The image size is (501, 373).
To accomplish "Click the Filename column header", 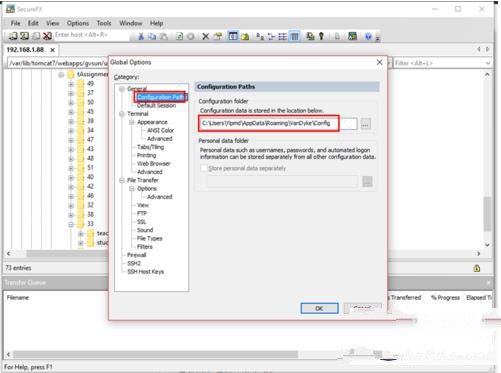I will (18, 298).
